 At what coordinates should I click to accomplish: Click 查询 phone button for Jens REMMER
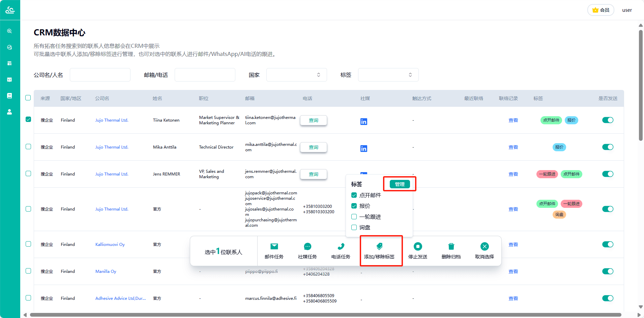click(x=314, y=174)
